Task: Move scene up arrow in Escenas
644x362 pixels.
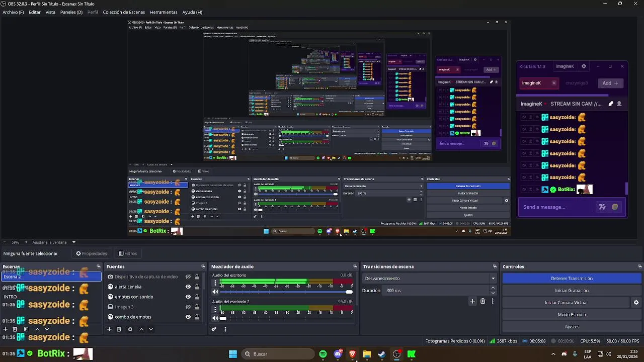Action: (x=37, y=329)
